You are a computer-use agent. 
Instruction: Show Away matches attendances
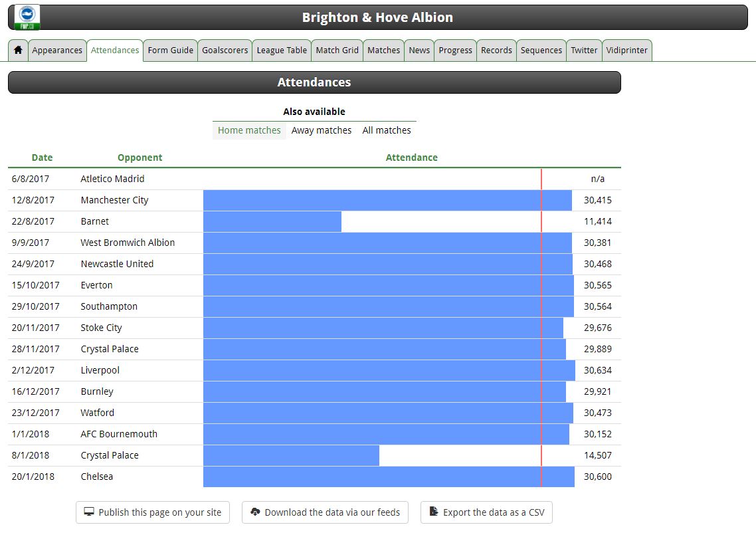tap(321, 130)
